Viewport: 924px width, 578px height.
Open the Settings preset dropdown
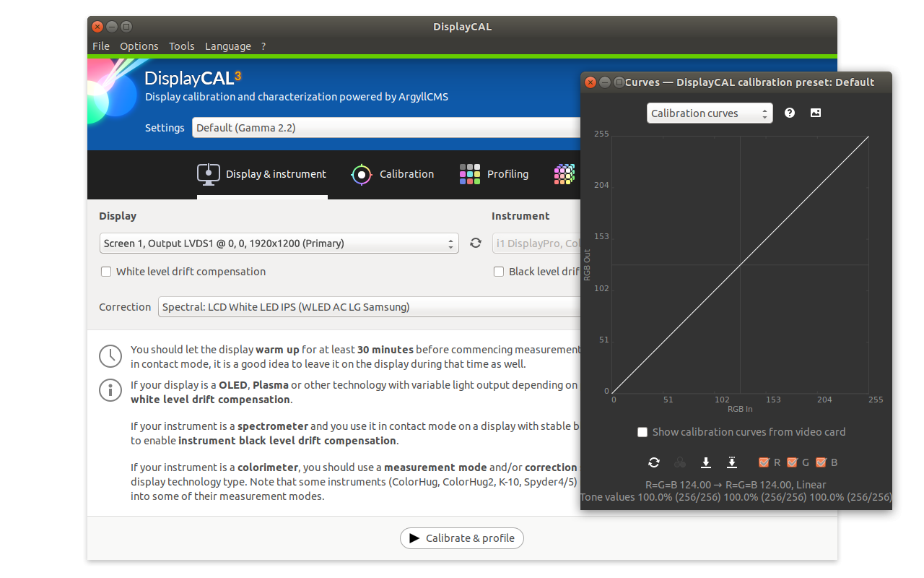tap(387, 128)
